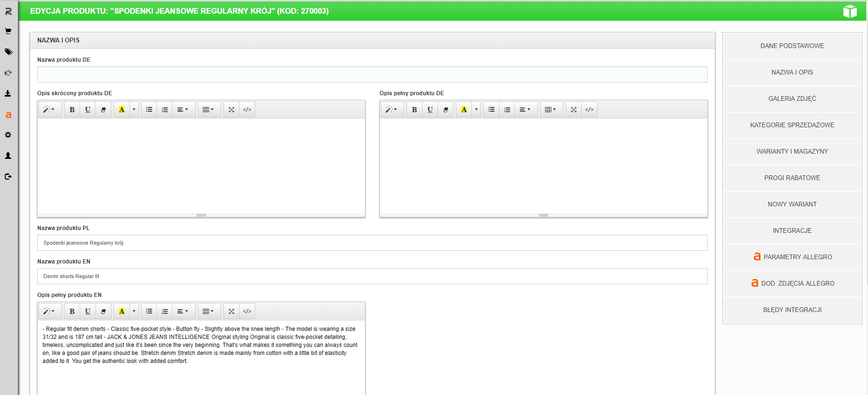
Task: Expand table dropdown in full DE description editor
Action: [550, 109]
